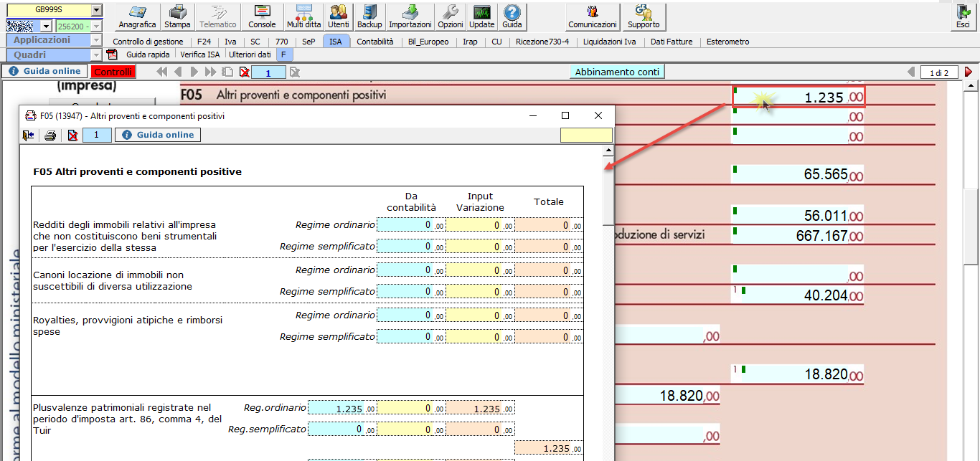980x461 pixels.
Task: Go to last page with double-right arrow
Action: [x=210, y=72]
